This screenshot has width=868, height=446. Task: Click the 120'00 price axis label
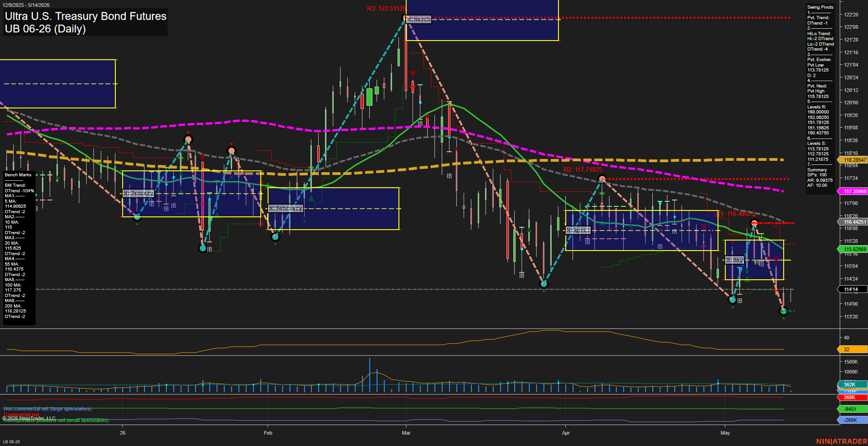(851, 103)
